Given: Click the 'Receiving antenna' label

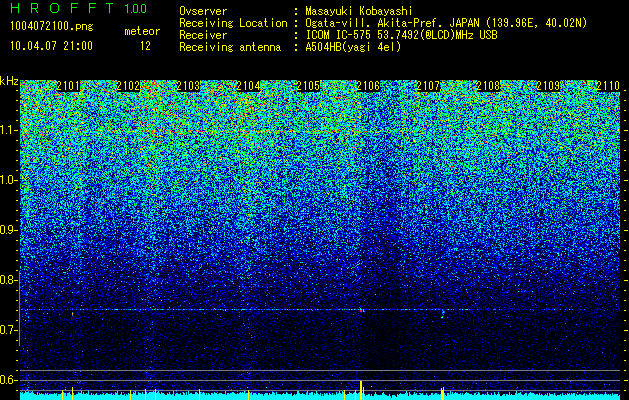Looking at the screenshot, I should click(x=230, y=47).
